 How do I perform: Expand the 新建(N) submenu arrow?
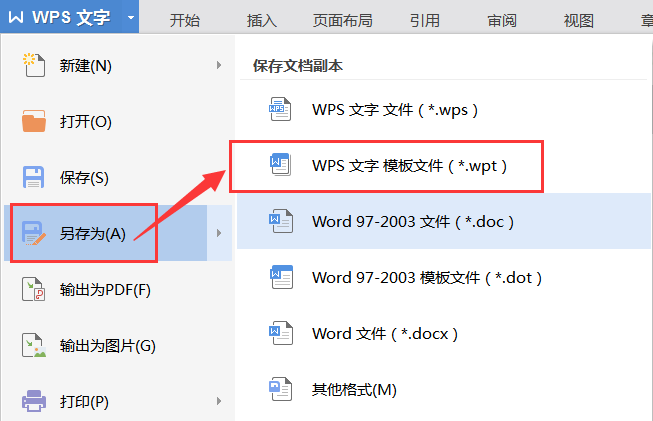[219, 65]
